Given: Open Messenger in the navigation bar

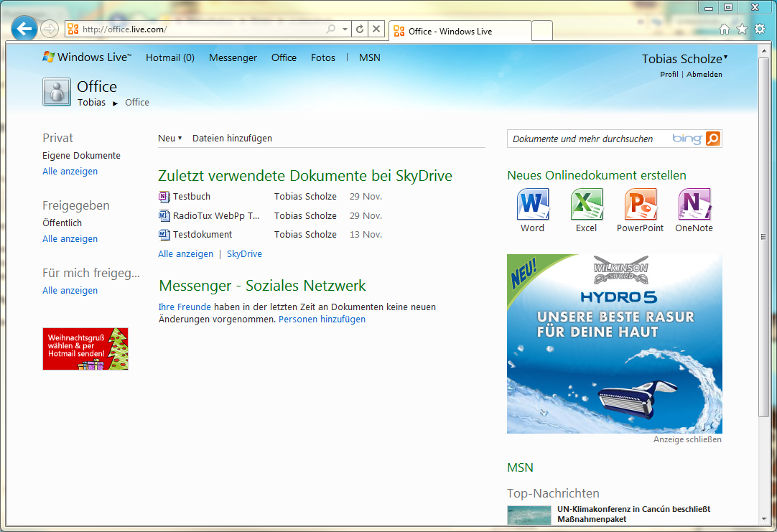Looking at the screenshot, I should (233, 57).
